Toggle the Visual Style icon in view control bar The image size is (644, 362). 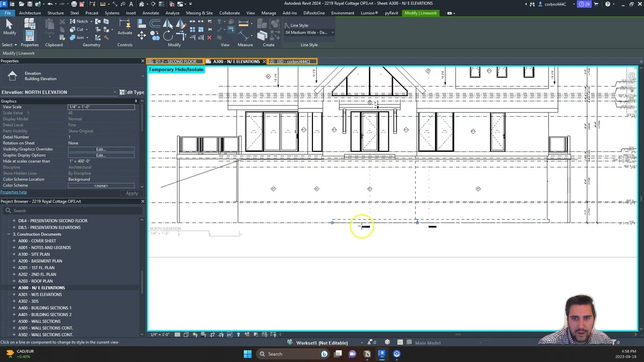pyautogui.click(x=186, y=334)
